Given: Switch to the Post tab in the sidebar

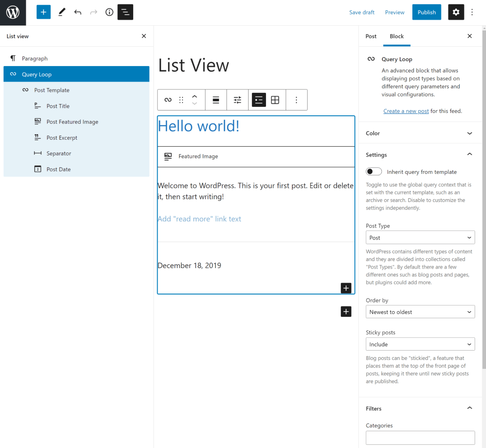Looking at the screenshot, I should pyautogui.click(x=371, y=36).
